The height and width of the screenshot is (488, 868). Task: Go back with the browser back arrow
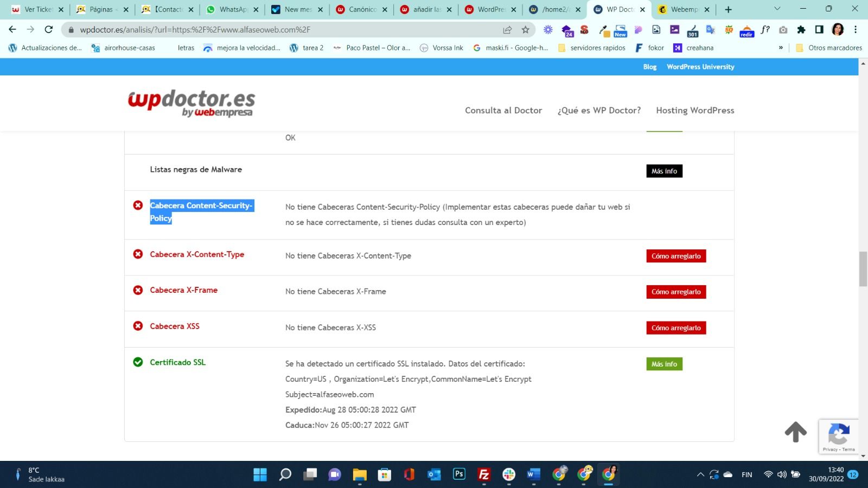[x=12, y=29]
